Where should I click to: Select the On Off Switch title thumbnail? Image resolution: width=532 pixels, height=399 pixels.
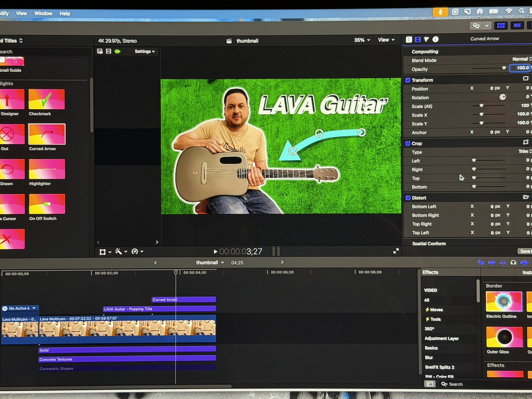(x=47, y=204)
